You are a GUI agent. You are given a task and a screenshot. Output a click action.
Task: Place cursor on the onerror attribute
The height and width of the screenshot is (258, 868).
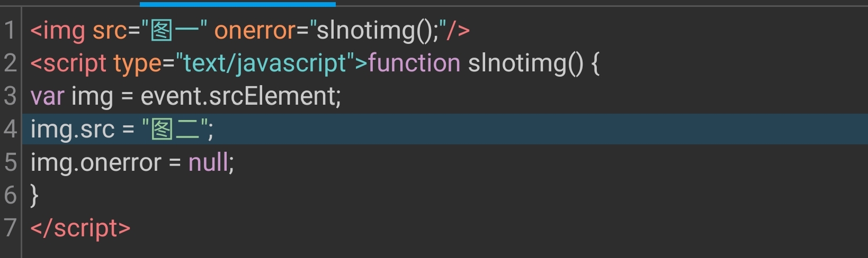254,30
